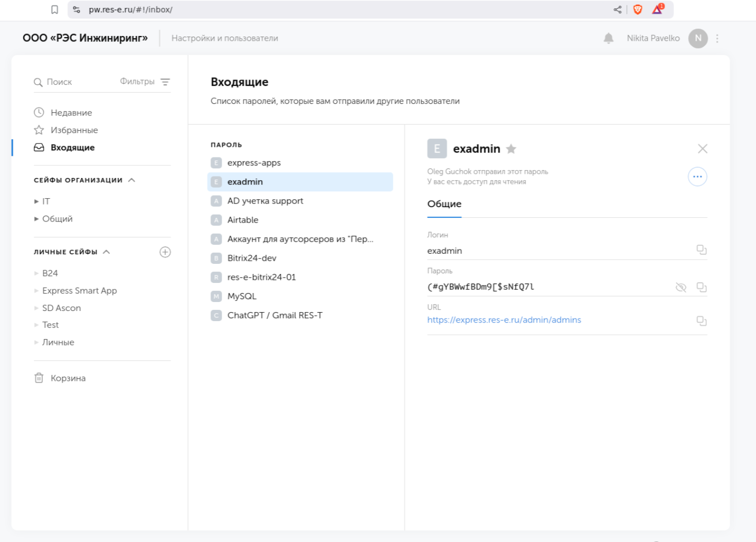The height and width of the screenshot is (542, 756).
Task: Click the Поиск search field
Action: click(x=74, y=82)
